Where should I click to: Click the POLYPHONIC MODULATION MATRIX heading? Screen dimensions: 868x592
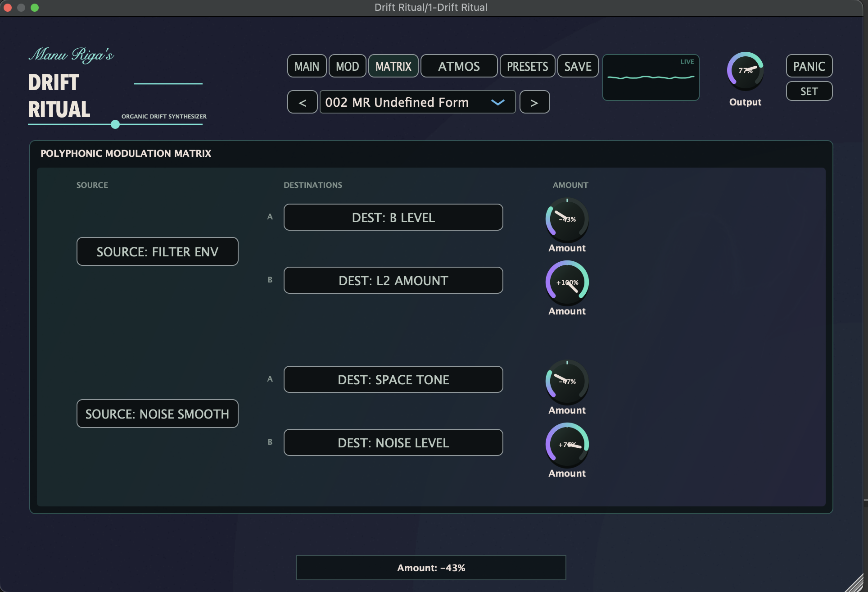pyautogui.click(x=126, y=153)
